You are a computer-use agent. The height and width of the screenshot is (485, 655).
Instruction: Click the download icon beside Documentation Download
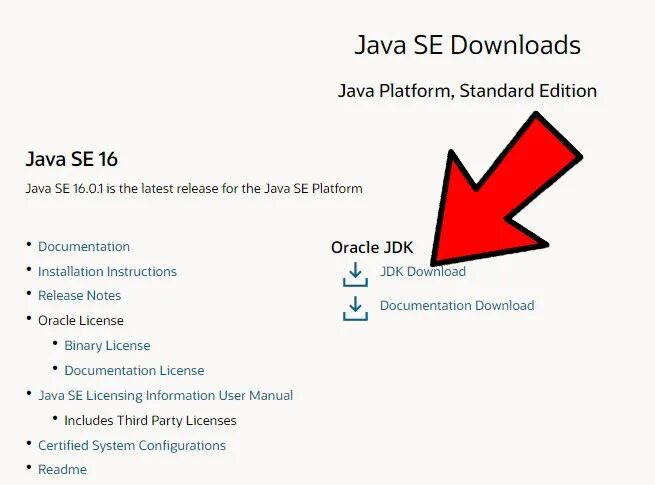(x=355, y=308)
